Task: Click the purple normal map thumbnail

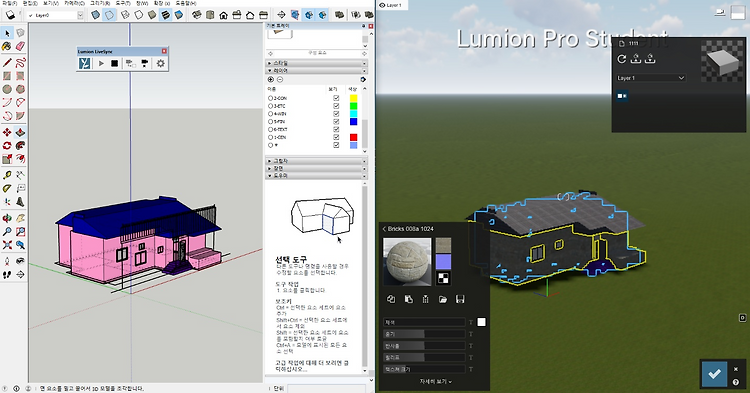Action: [443, 262]
